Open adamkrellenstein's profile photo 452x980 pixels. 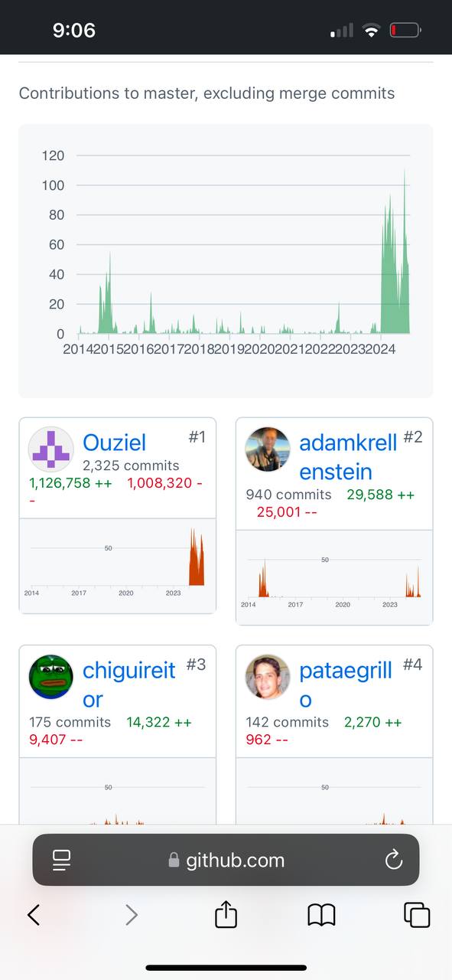tap(268, 449)
